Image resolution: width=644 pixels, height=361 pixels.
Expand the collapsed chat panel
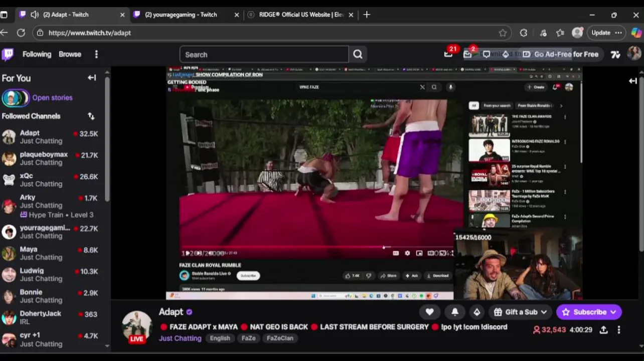coord(633,81)
